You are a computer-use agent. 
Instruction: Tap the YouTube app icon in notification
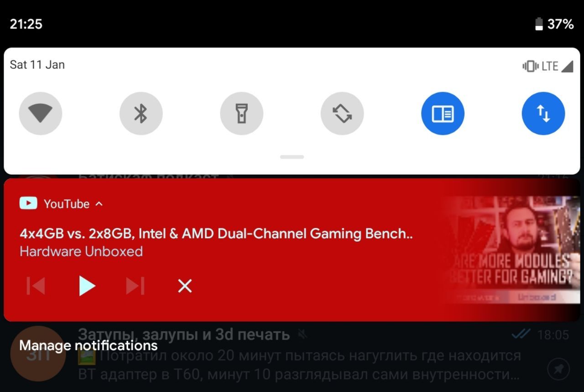(x=28, y=203)
